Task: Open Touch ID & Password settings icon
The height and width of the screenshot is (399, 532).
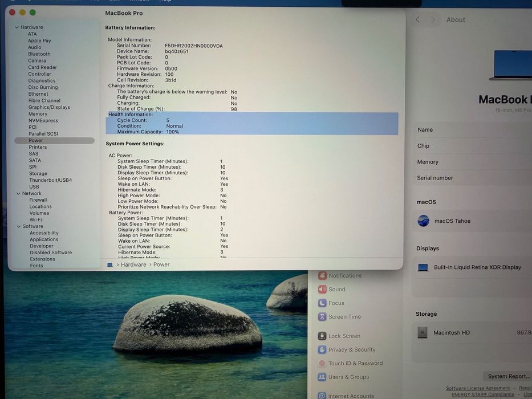Action: [x=322, y=363]
